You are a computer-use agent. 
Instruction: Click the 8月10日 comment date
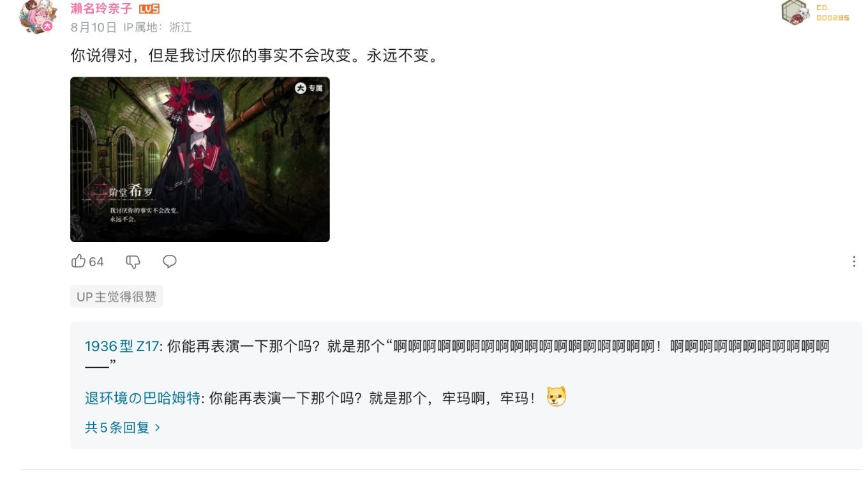(94, 27)
